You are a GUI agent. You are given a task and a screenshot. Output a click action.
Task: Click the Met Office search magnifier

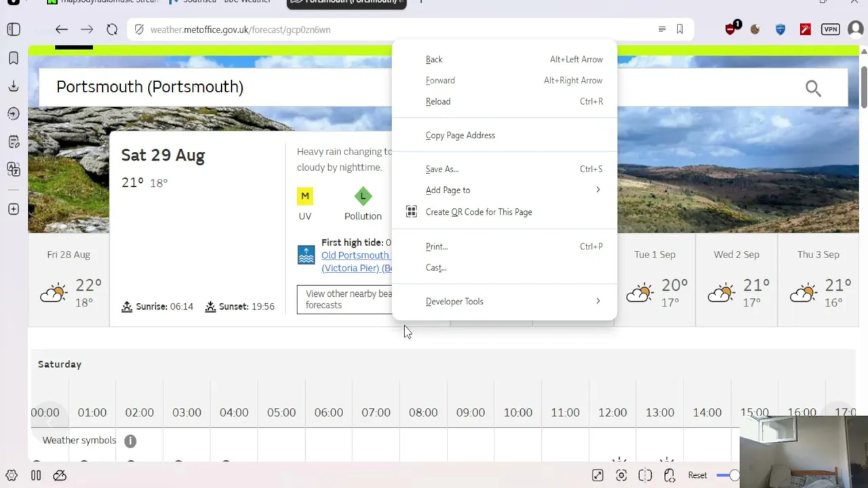[813, 88]
